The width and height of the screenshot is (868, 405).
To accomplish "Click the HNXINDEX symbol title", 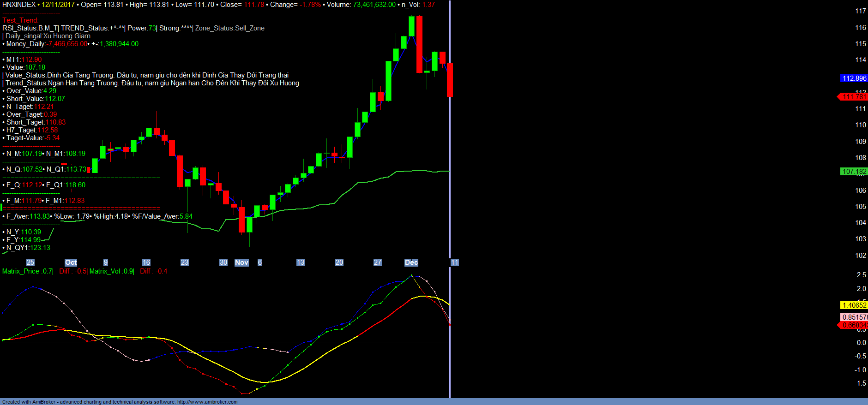I will coord(19,5).
